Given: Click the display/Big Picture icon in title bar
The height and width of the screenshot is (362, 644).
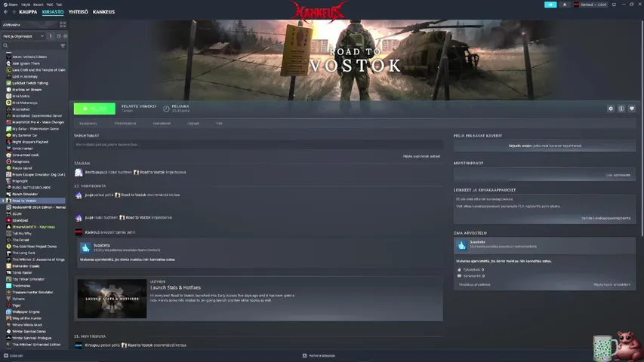Looking at the screenshot, I should point(614,5).
